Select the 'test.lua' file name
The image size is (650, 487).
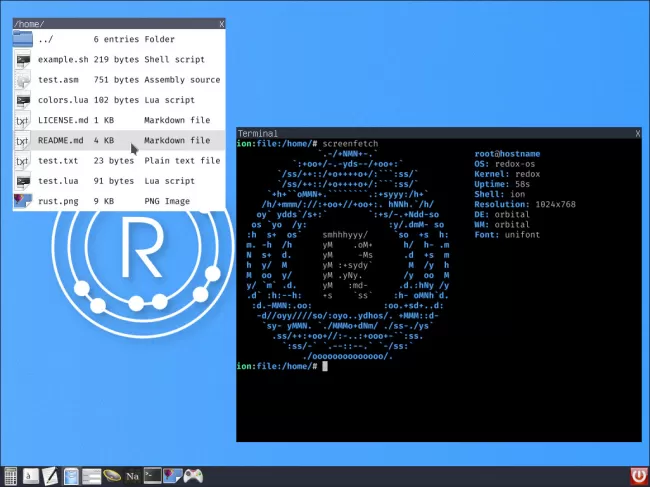[58, 181]
